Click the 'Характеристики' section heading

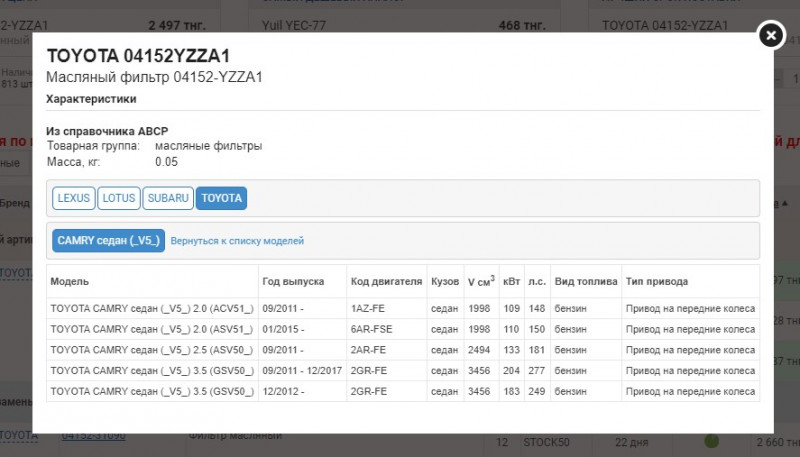pos(91,99)
